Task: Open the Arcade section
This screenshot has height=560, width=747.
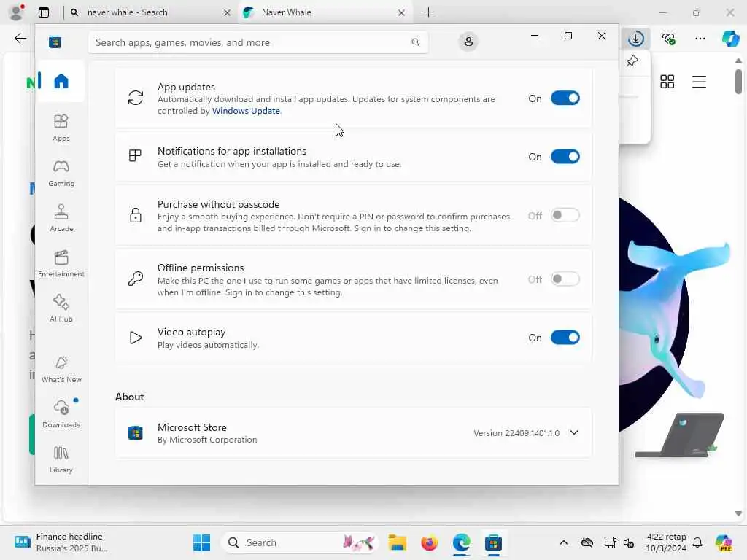Action: (61, 219)
